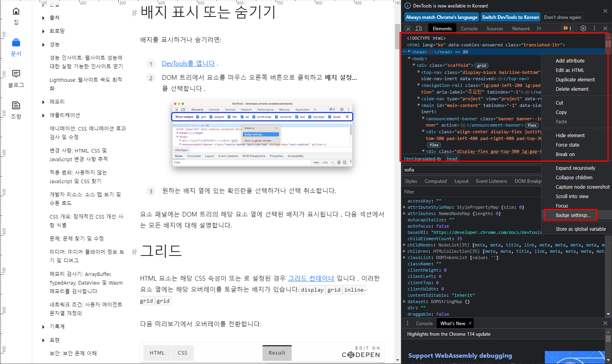Click the styles Filter input field
This screenshot has height=364, width=612.
pos(471,191)
